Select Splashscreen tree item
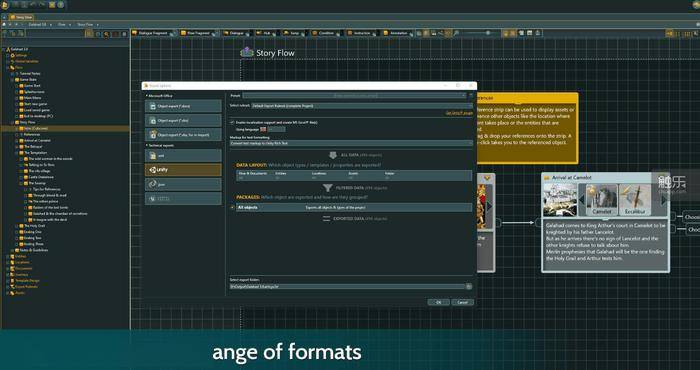700x370 pixels. (34, 91)
